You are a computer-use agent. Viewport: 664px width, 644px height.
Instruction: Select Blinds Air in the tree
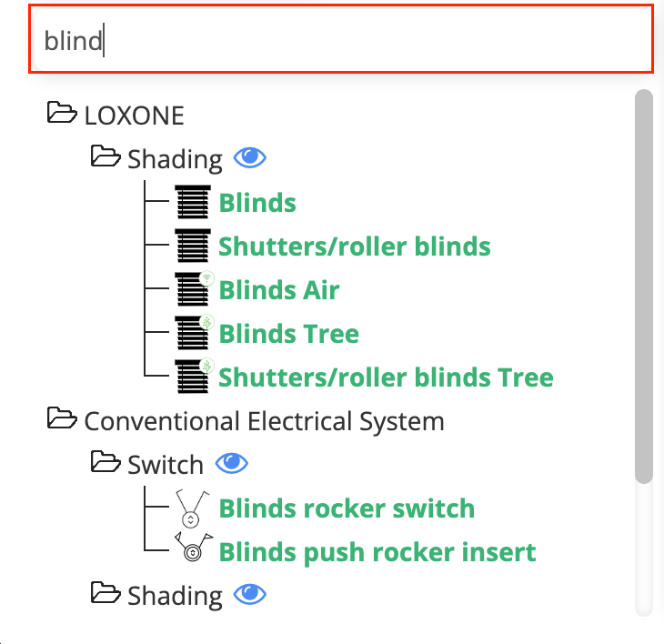click(278, 290)
